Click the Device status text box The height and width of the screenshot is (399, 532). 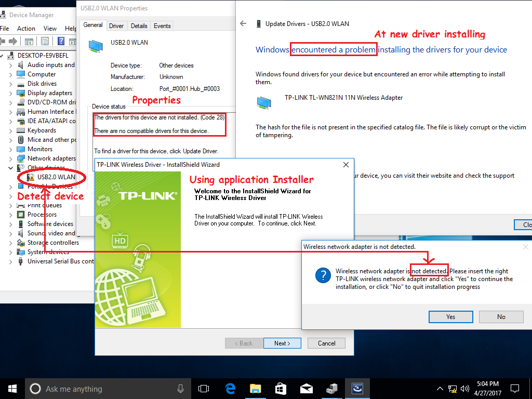[x=164, y=136]
